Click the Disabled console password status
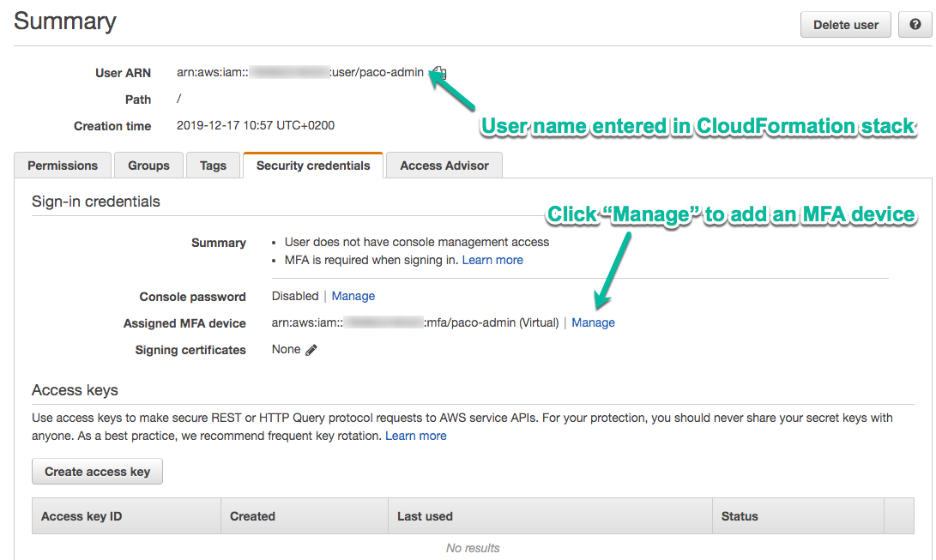 pyautogui.click(x=295, y=296)
